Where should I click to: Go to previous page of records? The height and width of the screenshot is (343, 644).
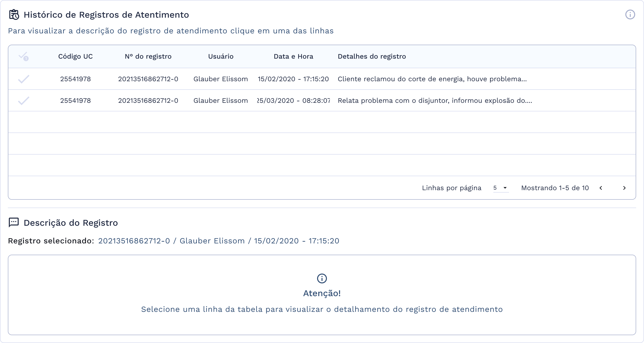pyautogui.click(x=601, y=188)
